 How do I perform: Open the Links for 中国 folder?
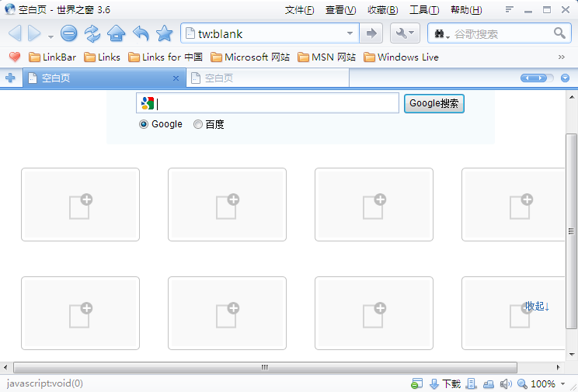[x=165, y=57]
